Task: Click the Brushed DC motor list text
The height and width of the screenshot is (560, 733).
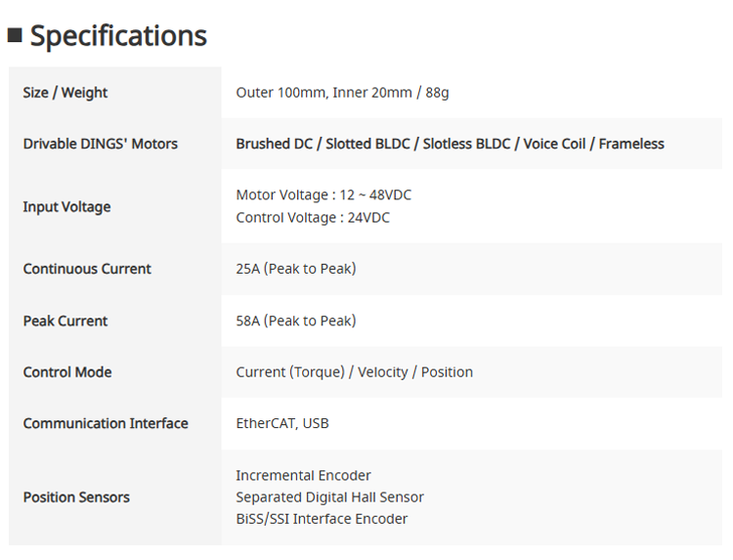Action: (x=450, y=144)
